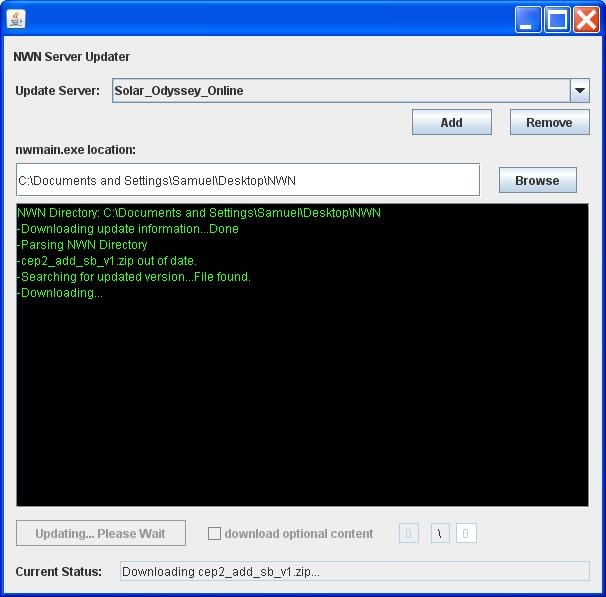Click the Java icon in the title bar
Image resolution: width=606 pixels, height=597 pixels.
[x=17, y=19]
